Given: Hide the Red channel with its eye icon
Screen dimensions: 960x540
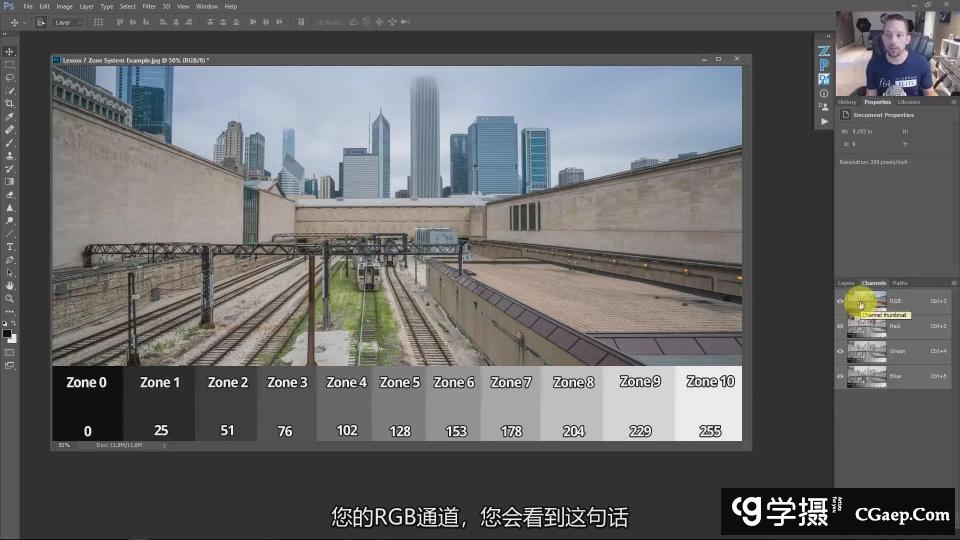Looking at the screenshot, I should point(840,326).
